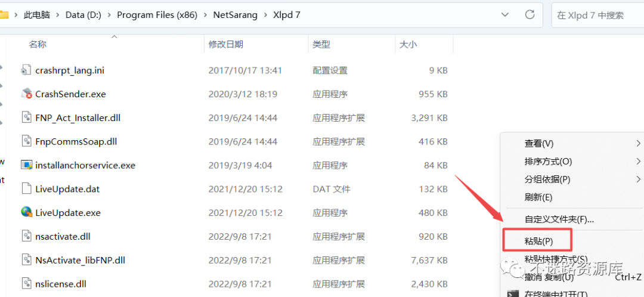
Task: Click the CrashSender.exe application icon
Action: click(26, 94)
